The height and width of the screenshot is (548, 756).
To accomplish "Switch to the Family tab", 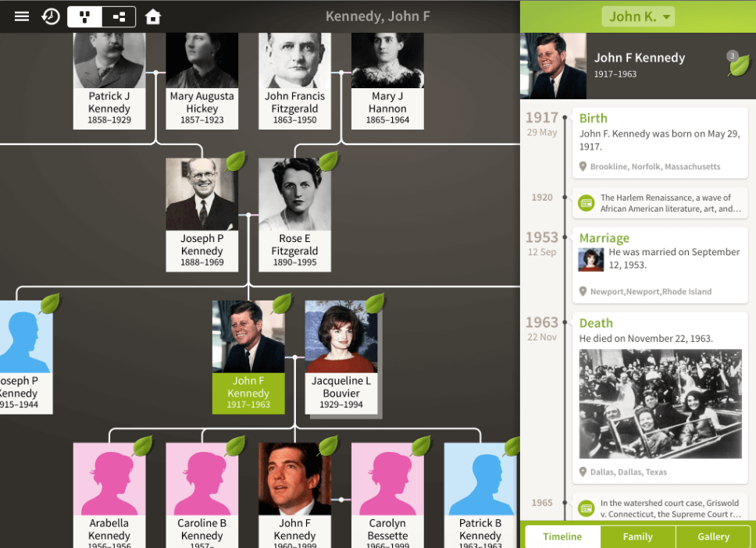I will pyautogui.click(x=637, y=537).
